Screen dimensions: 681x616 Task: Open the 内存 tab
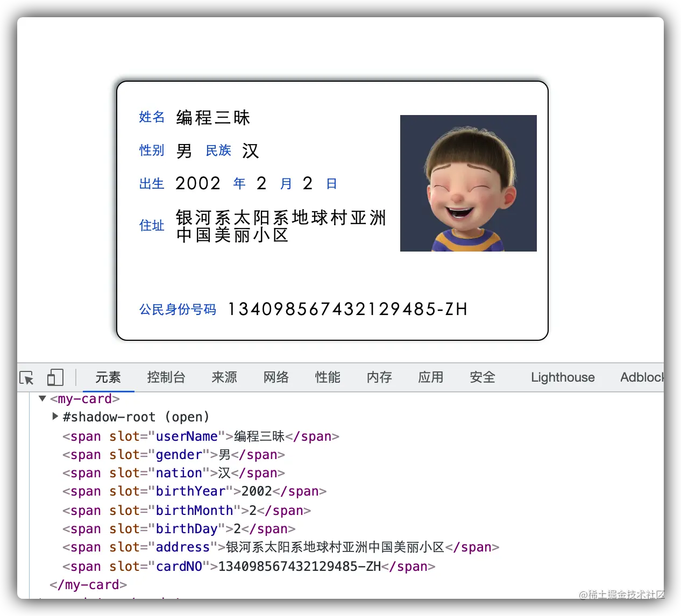pyautogui.click(x=379, y=377)
